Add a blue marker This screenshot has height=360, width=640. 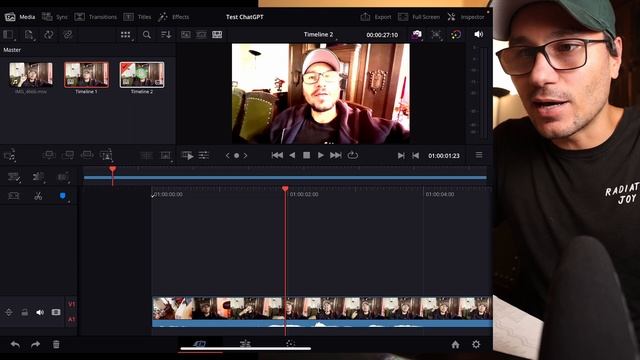(62, 196)
